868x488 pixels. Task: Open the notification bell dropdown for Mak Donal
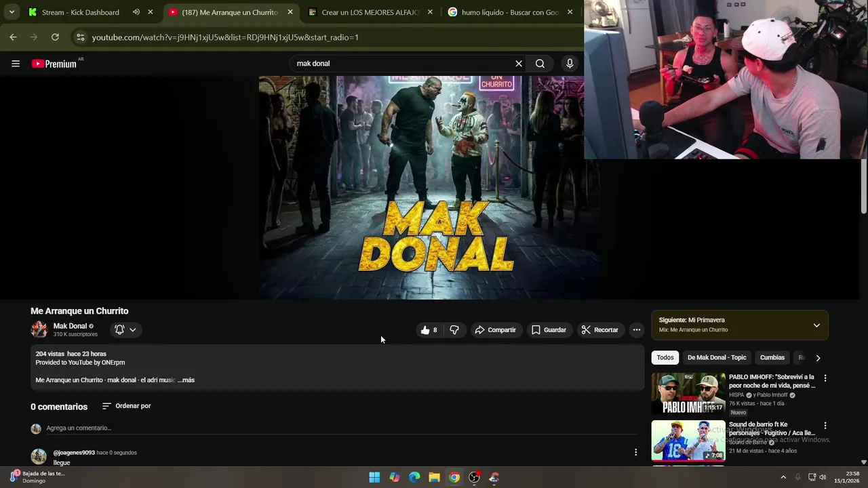pos(125,330)
